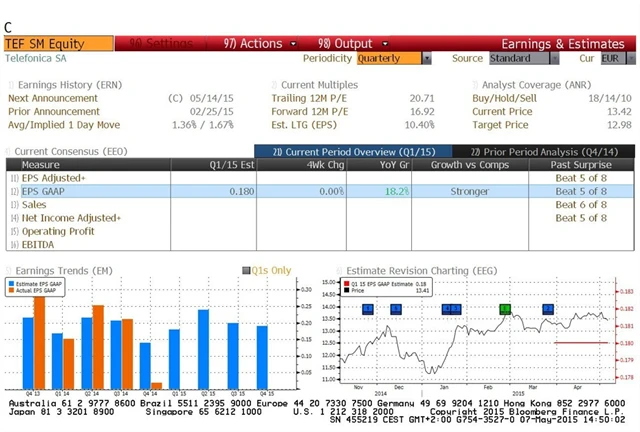Viewport: 640px width, 432px height.
Task: Switch to Current Period Overview (Q1/15) tab
Action: 349,151
